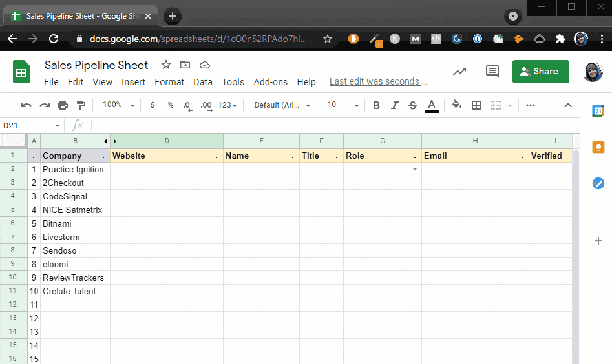Open Google Keep side panel
This screenshot has width=612, height=364.
tap(598, 147)
